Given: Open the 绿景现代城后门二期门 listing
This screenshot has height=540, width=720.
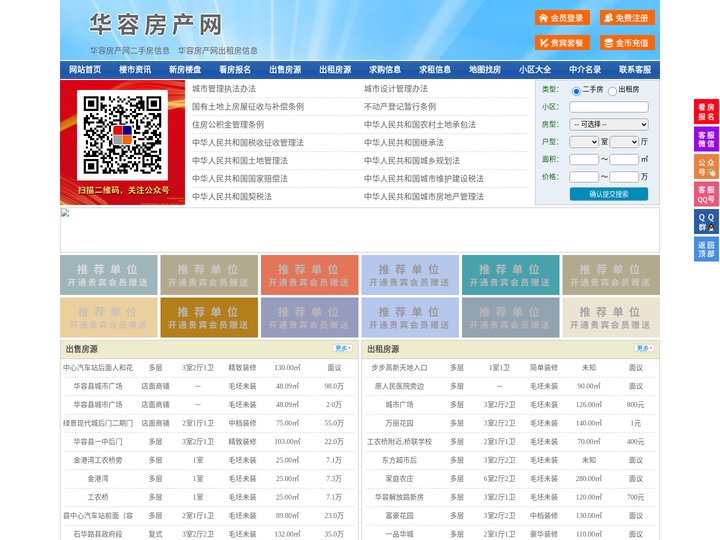Looking at the screenshot, I should pyautogui.click(x=98, y=423).
